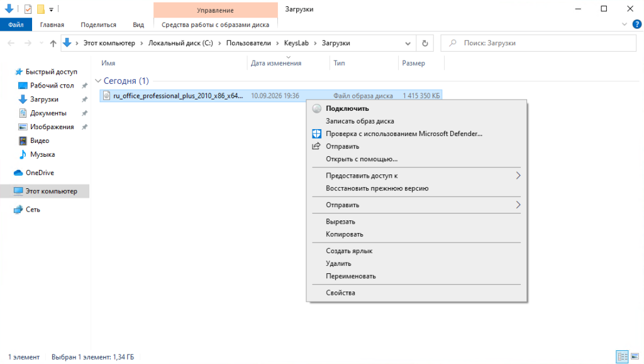Click the Properties checkmark icon in Quick Access Toolbar

(28, 9)
